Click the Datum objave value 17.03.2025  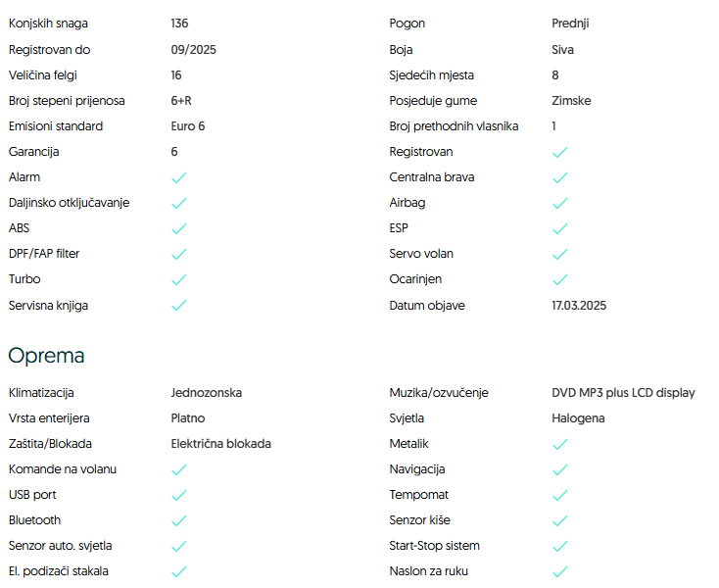tap(579, 305)
